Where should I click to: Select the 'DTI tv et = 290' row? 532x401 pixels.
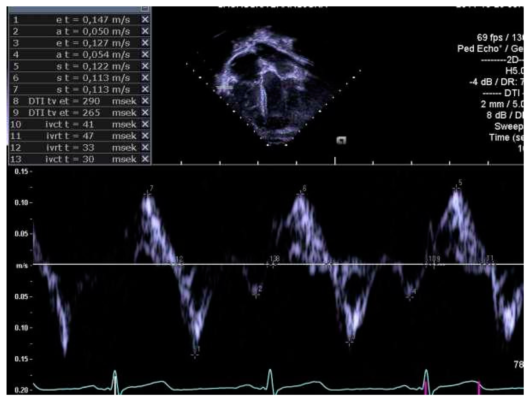coord(80,101)
